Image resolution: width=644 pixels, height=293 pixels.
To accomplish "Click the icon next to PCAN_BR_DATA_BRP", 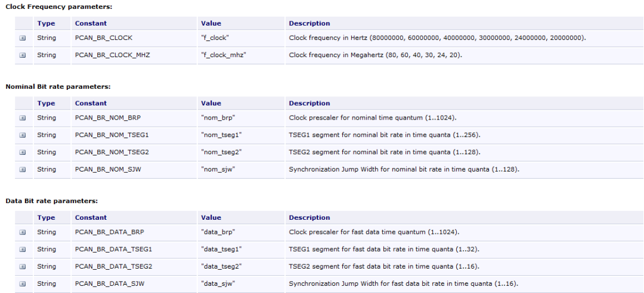I will pyautogui.click(x=23, y=232).
